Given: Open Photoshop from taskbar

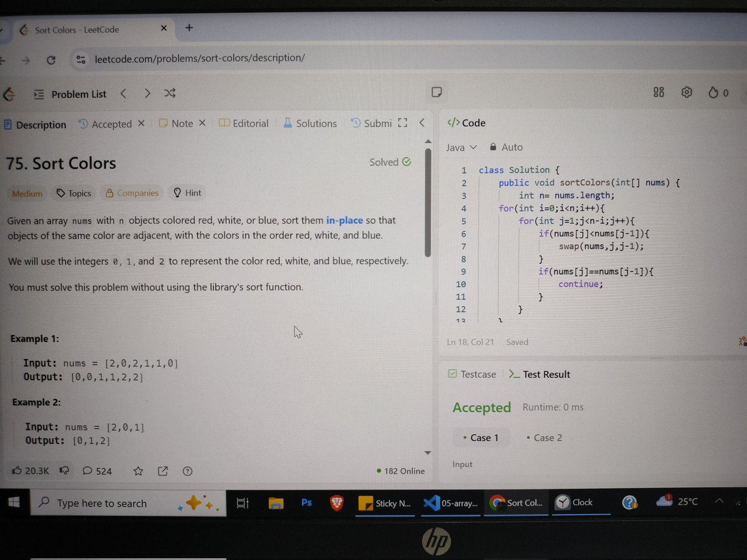Looking at the screenshot, I should [306, 502].
